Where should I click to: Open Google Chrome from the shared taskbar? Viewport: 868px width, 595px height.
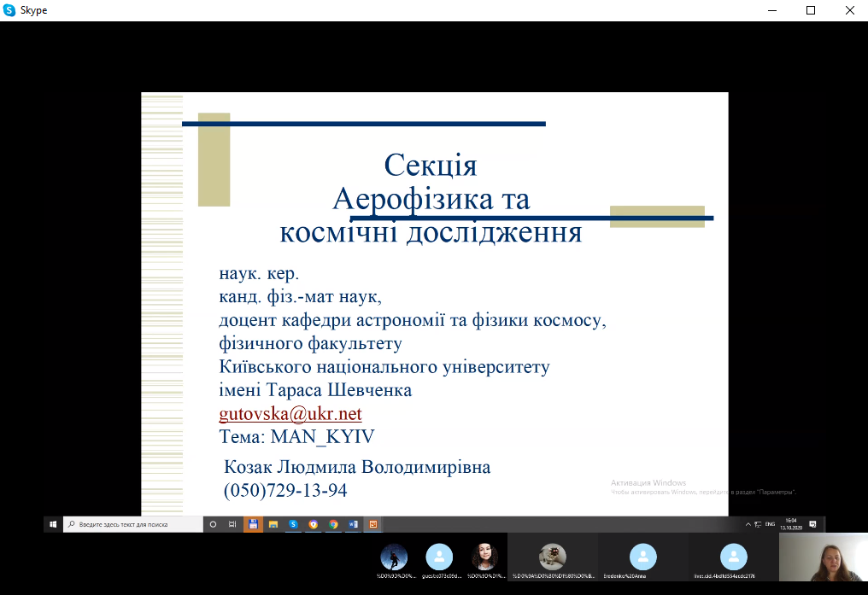coord(333,524)
